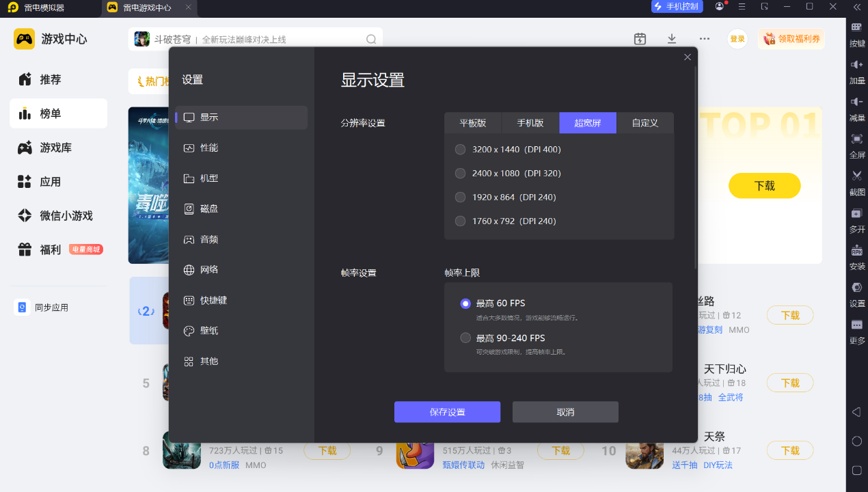
Task: Click the 甄嬛传联动 tag link
Action: pyautogui.click(x=463, y=465)
